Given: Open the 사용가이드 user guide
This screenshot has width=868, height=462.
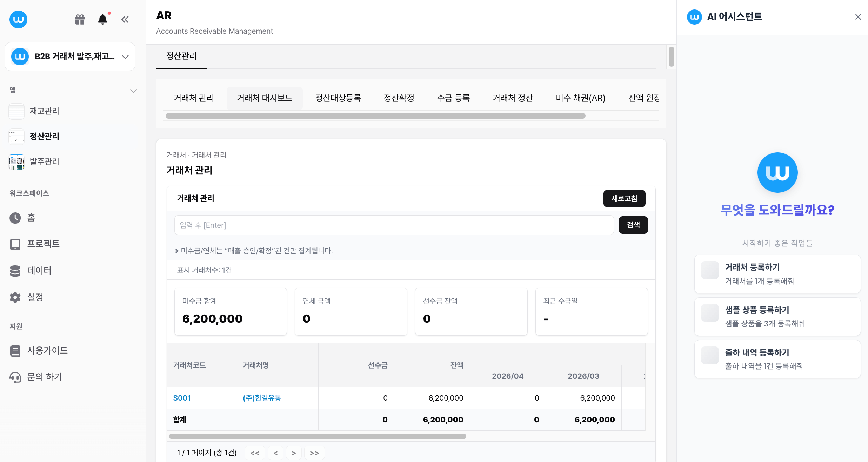Looking at the screenshot, I should tap(47, 350).
